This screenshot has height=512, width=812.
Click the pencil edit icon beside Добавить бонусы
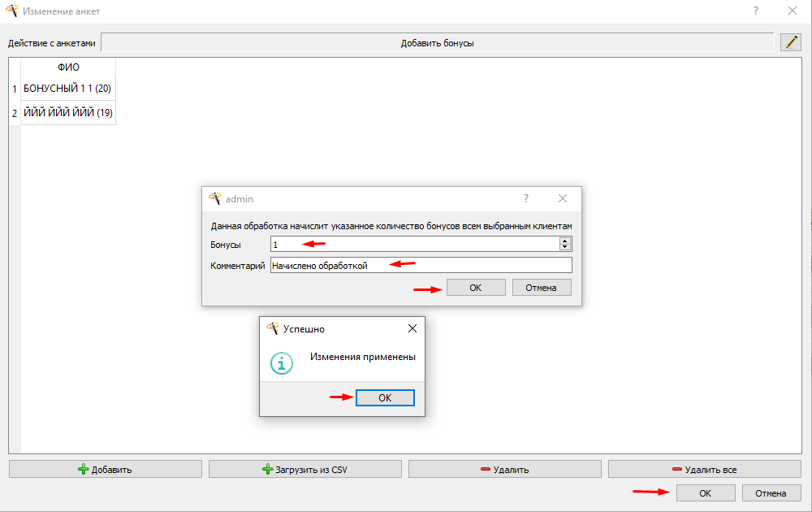pos(791,42)
